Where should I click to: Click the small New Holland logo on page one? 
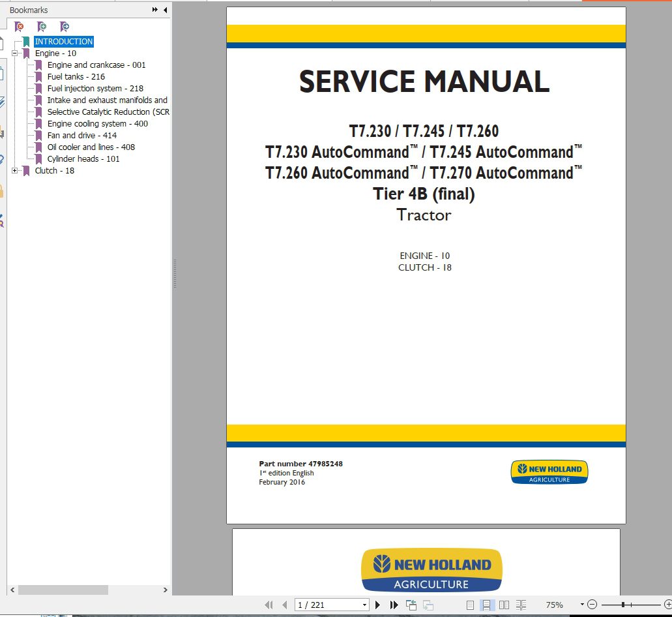click(549, 472)
